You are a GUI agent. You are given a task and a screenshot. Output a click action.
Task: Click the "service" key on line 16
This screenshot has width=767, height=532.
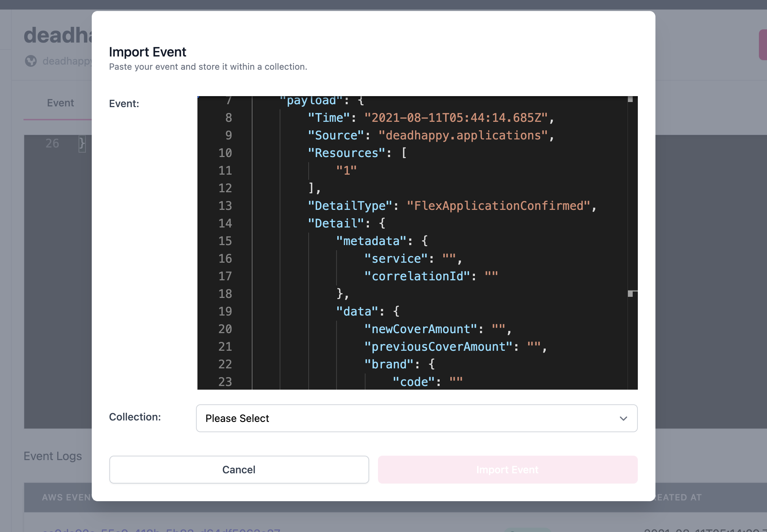(396, 259)
